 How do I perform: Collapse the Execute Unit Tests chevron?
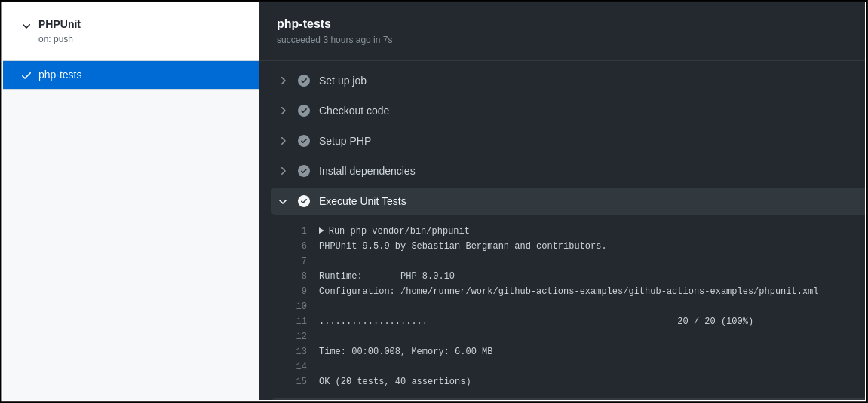click(284, 201)
